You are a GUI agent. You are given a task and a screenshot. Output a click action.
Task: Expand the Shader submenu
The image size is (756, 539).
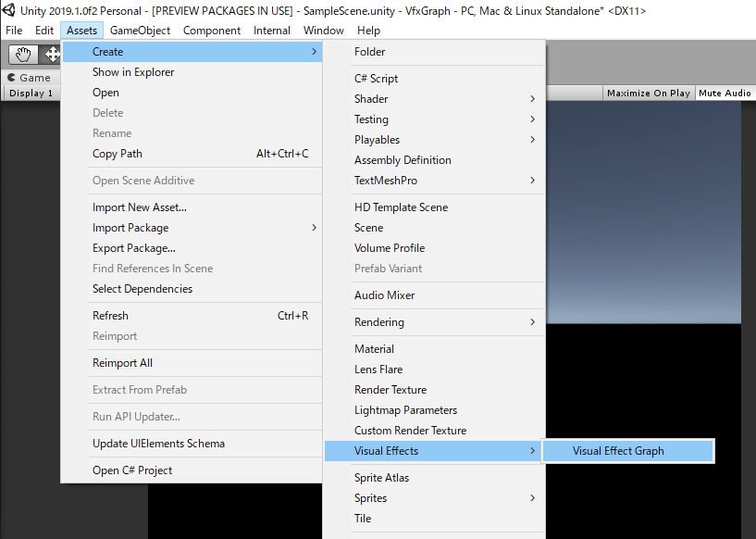point(435,98)
